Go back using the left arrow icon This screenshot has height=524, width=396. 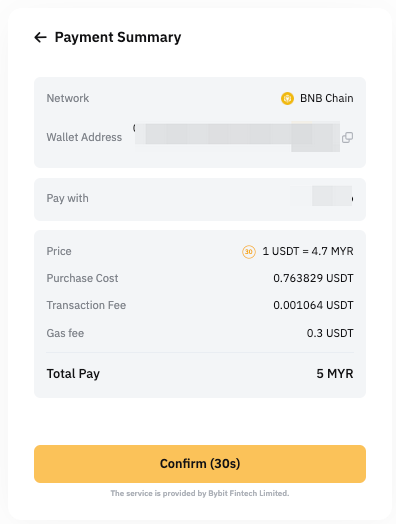[40, 37]
